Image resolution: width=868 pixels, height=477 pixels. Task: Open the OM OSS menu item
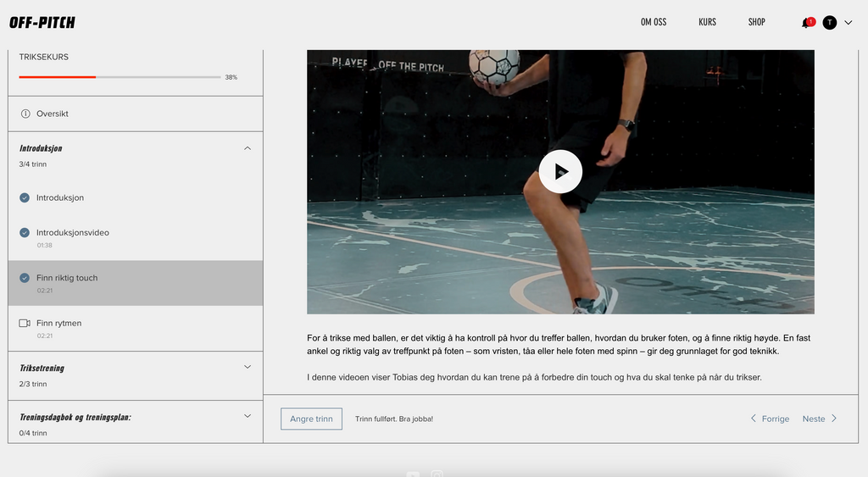click(x=654, y=22)
